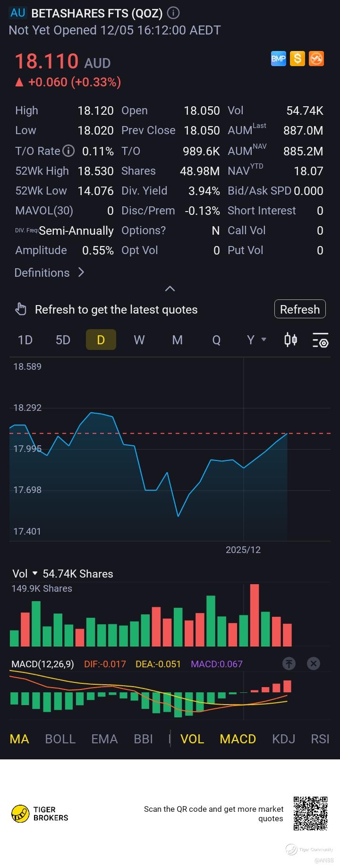The image size is (340, 868).
Task: Toggle the MA overlay indicator
Action: (19, 739)
